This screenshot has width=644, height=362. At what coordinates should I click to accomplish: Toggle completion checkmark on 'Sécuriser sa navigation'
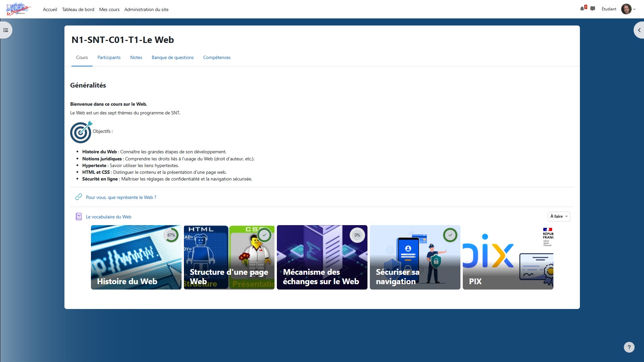click(x=450, y=235)
